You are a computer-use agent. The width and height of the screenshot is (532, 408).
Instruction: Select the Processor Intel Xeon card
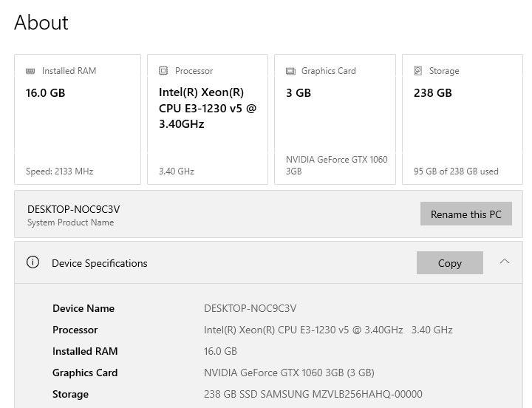point(207,119)
